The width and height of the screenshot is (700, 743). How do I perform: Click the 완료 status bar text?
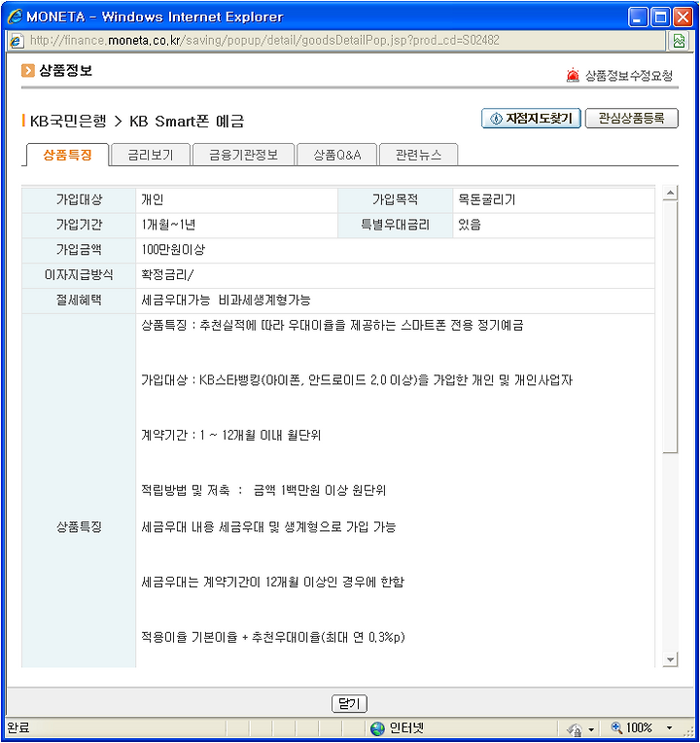tap(18, 727)
